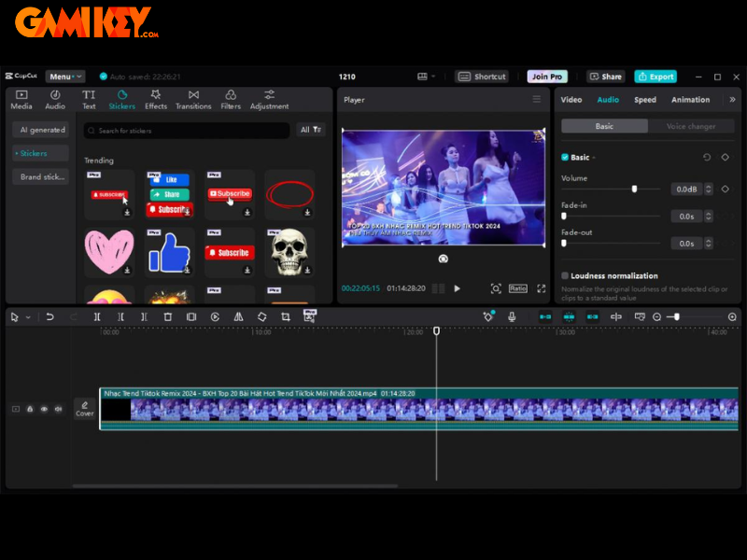Click the Export button
Viewport: 747px width, 560px height.
coord(655,77)
